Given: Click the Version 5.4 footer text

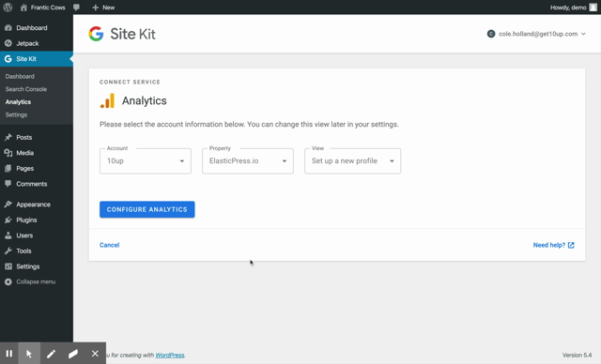Looking at the screenshot, I should [577, 356].
